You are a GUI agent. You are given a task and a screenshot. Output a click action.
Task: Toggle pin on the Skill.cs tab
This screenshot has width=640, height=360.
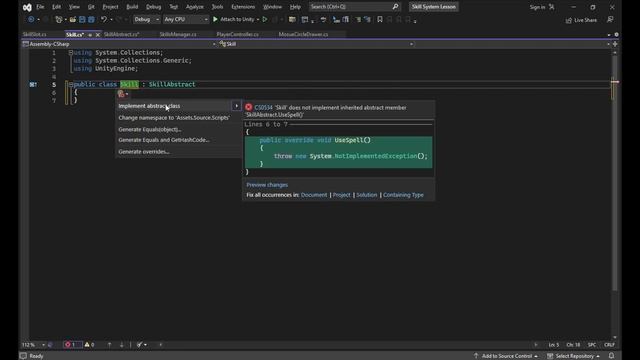click(90, 35)
